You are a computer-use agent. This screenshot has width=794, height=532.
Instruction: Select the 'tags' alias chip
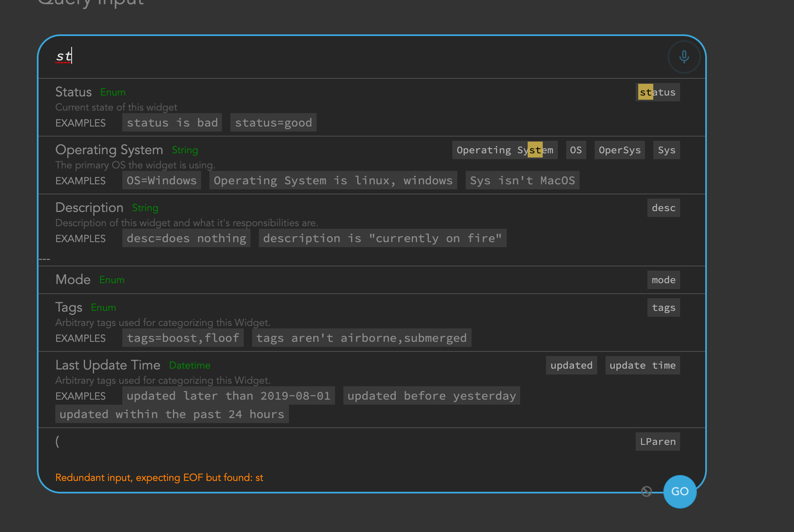(663, 307)
